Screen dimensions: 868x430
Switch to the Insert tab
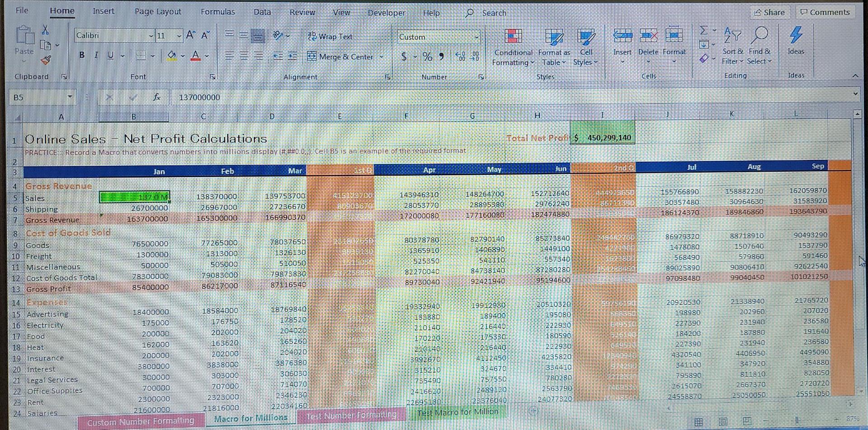pyautogui.click(x=104, y=11)
